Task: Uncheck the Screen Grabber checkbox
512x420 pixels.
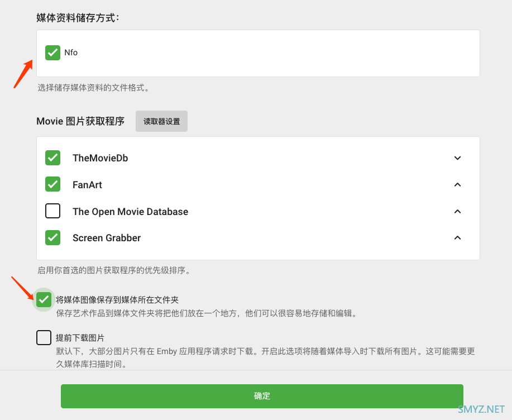Action: coord(52,237)
